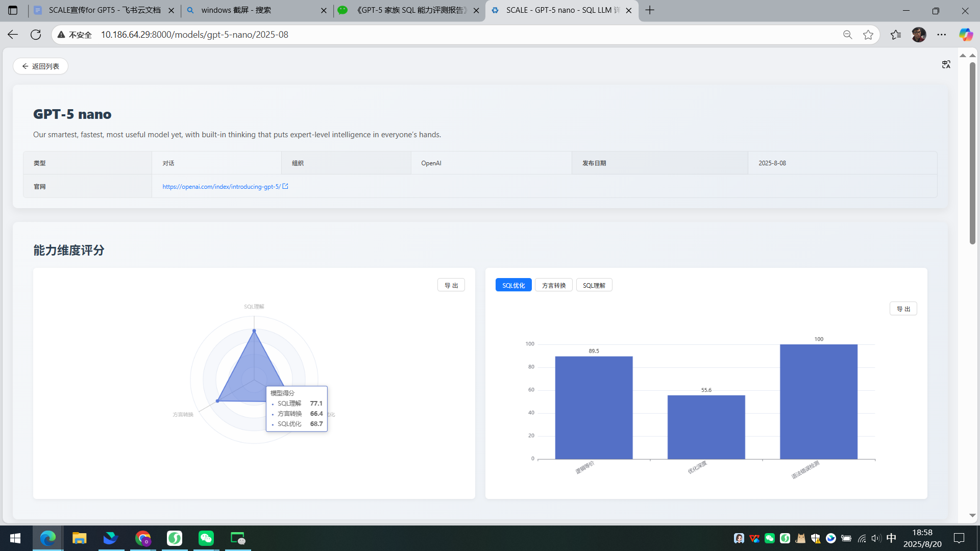
Task: Click the page vertical scrollbar thumb
Action: pyautogui.click(x=972, y=153)
